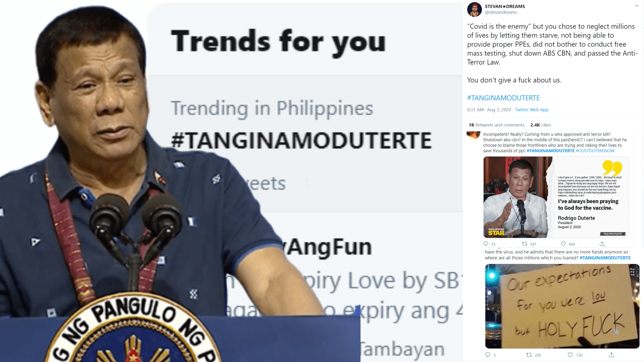The width and height of the screenshot is (644, 362).
Task: Reply to the tweet with 25 comments
Action: click(486, 244)
